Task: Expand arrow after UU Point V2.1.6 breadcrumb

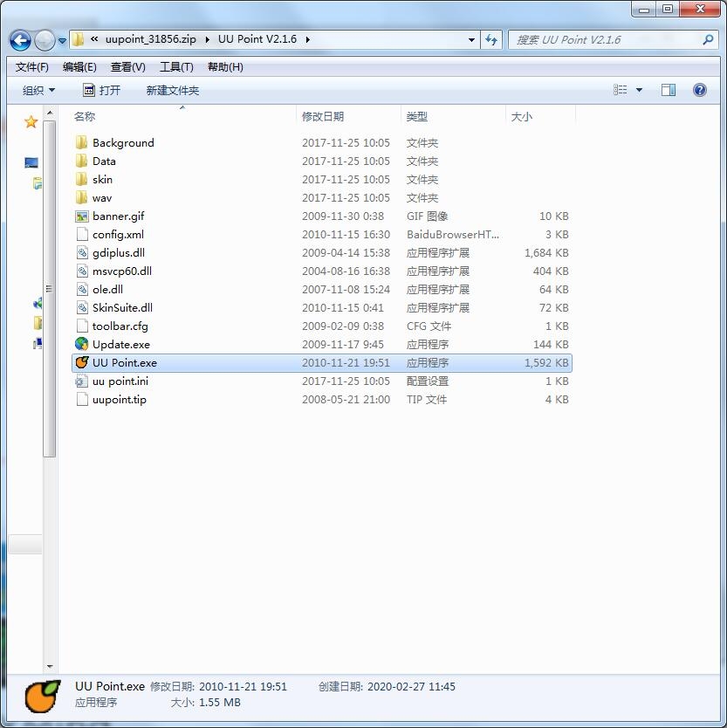Action: pos(308,39)
